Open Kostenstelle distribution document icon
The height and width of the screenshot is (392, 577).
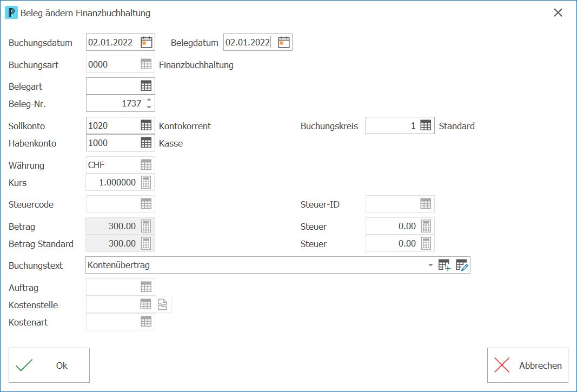click(162, 304)
